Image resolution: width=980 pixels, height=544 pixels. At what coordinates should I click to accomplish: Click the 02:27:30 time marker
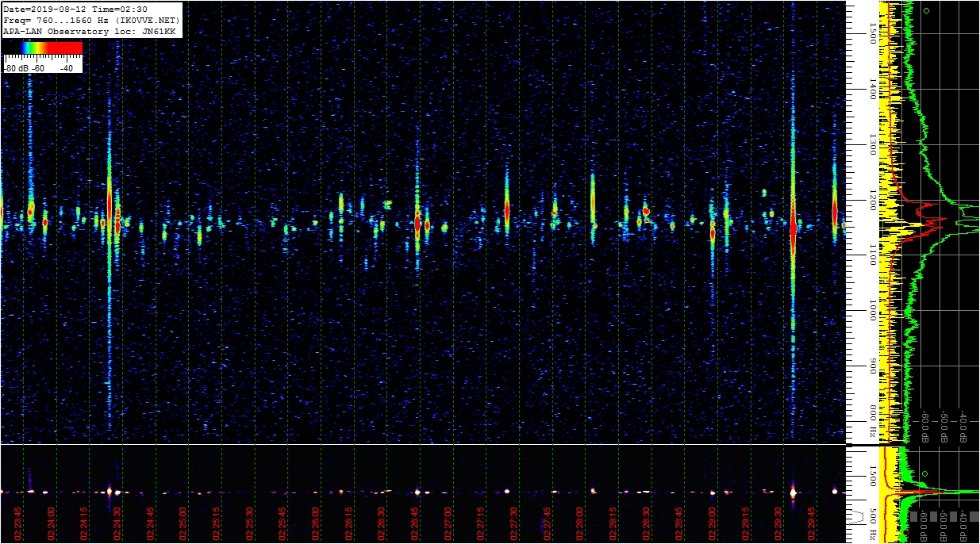pyautogui.click(x=514, y=524)
